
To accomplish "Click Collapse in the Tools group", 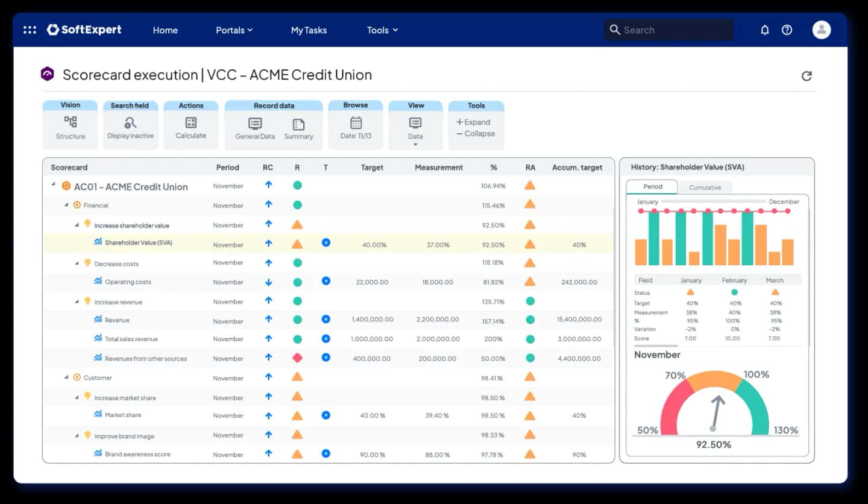I will pyautogui.click(x=476, y=134).
